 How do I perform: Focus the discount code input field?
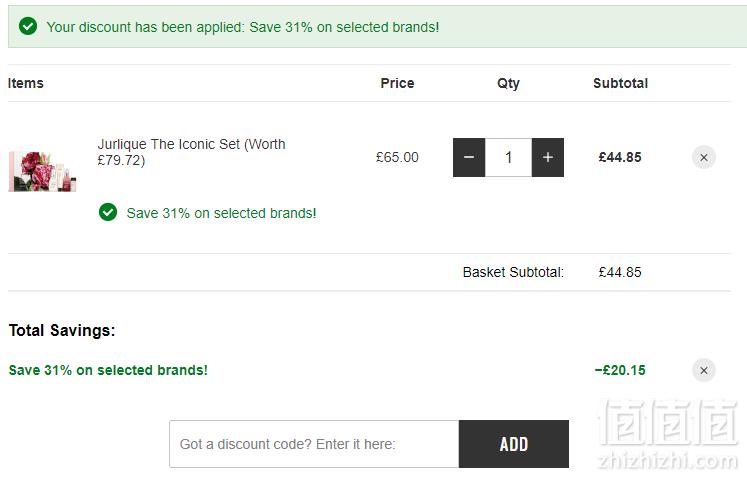(314, 444)
